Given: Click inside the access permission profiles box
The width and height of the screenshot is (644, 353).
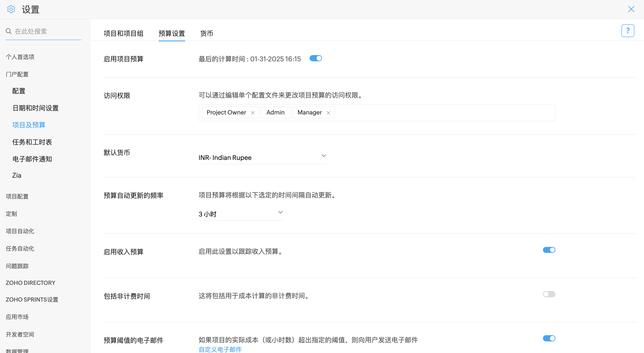Looking at the screenshot, I should pos(445,113).
